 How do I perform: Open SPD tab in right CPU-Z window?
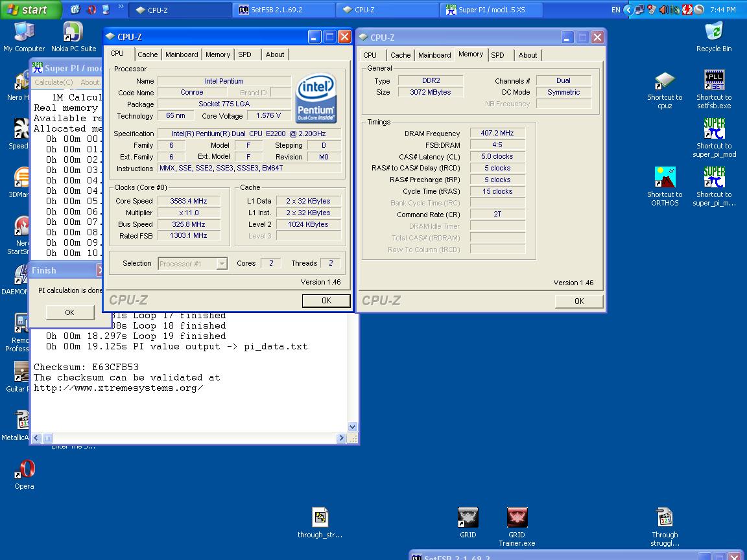[x=498, y=55]
